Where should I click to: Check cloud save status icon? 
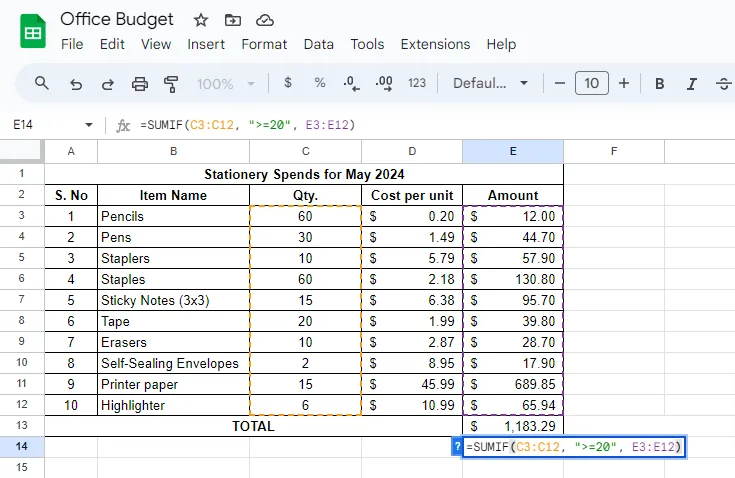(265, 20)
